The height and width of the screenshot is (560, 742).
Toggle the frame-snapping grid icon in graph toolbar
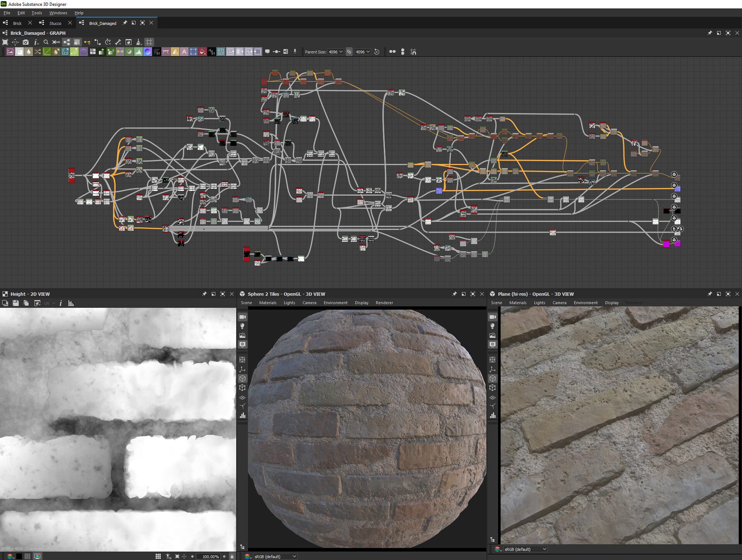[149, 42]
